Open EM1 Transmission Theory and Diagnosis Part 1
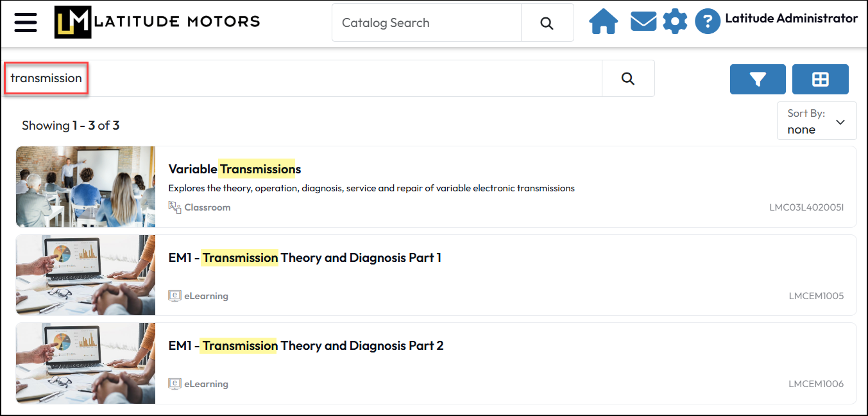The height and width of the screenshot is (416, 868). [305, 257]
